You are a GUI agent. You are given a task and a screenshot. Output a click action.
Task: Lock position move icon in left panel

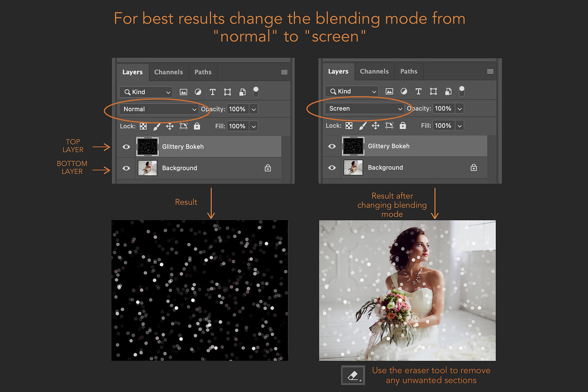(x=170, y=126)
